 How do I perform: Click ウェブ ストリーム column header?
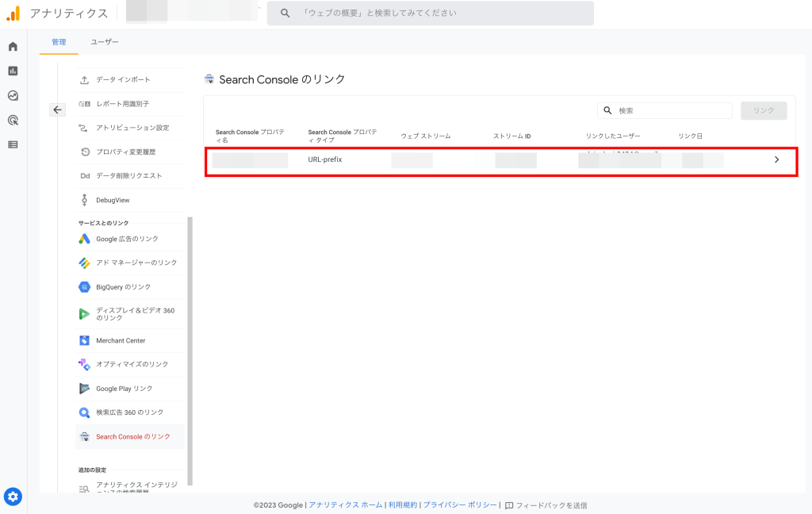click(426, 136)
